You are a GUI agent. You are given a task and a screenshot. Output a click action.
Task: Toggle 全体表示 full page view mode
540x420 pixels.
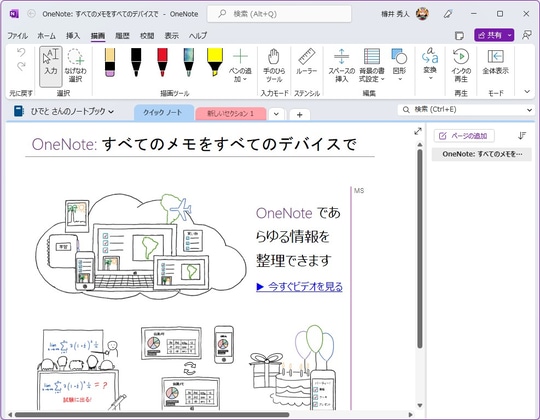[496, 62]
